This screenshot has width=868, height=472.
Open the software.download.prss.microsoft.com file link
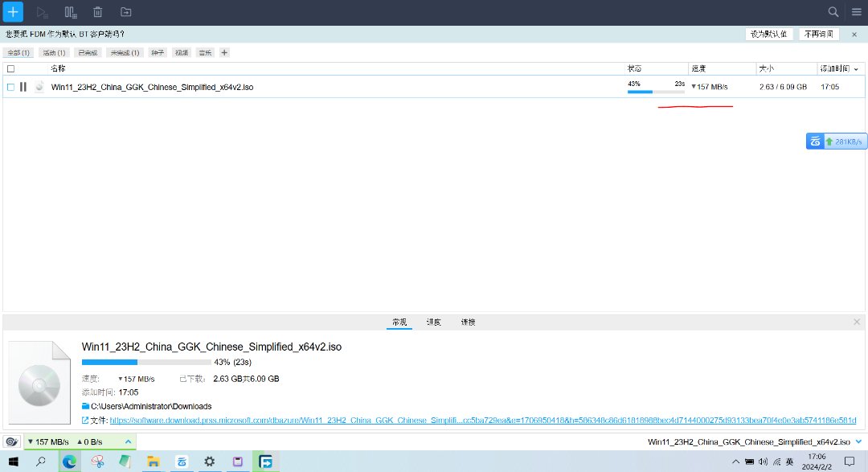coord(482,420)
